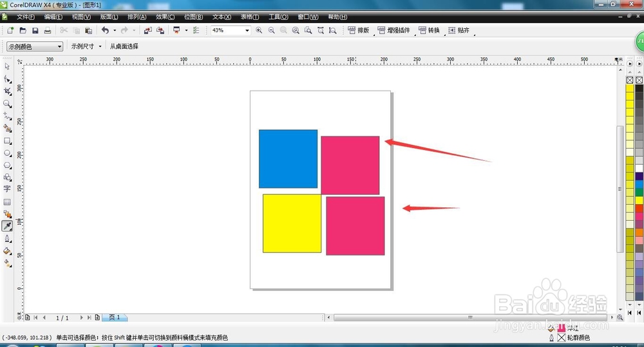644x347 pixels.
Task: Click the Zoom Out magnifier
Action: [271, 30]
